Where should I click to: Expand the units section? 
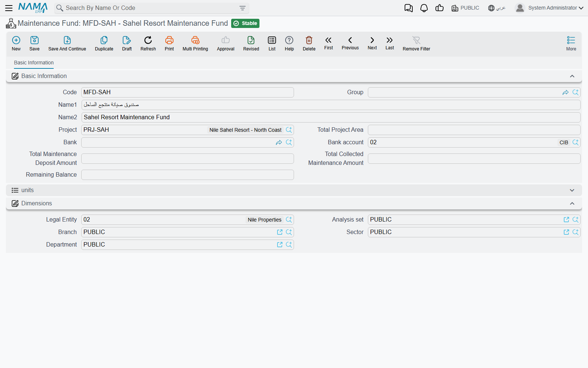[x=572, y=190]
